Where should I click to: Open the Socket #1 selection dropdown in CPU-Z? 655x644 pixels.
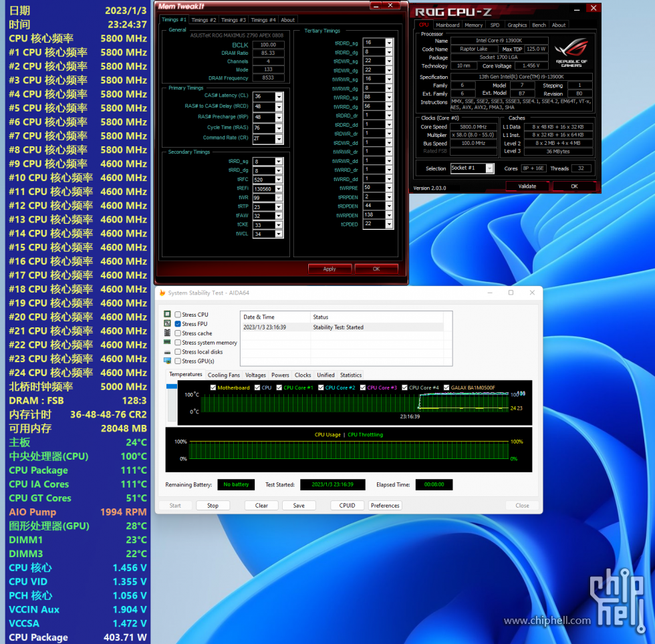489,168
